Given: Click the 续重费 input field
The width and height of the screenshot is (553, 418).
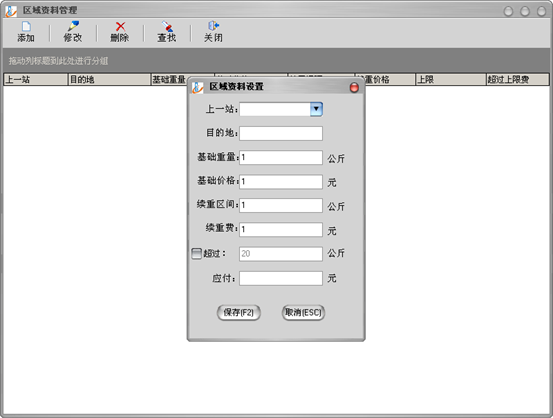Looking at the screenshot, I should [x=281, y=229].
